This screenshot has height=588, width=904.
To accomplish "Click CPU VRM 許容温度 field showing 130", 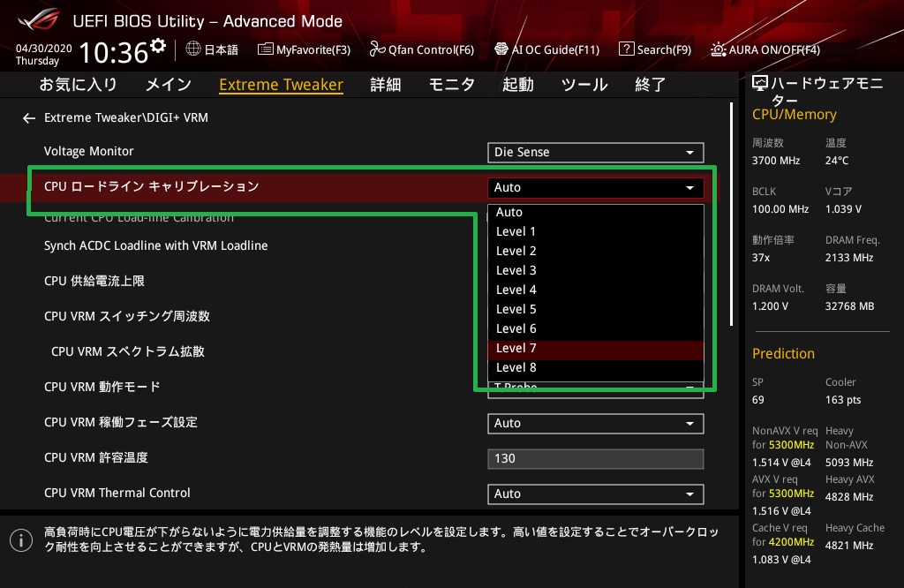I will tap(596, 459).
